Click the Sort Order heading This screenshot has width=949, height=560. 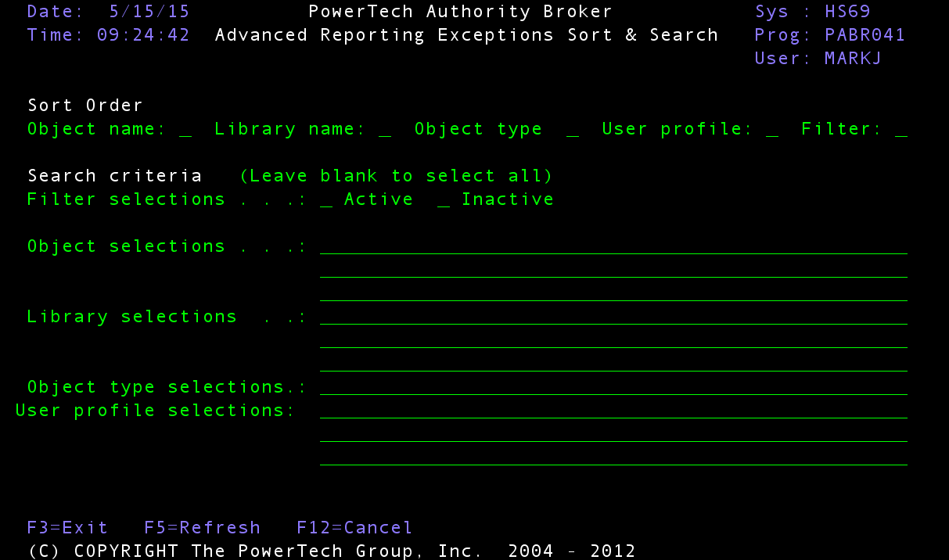(x=85, y=106)
